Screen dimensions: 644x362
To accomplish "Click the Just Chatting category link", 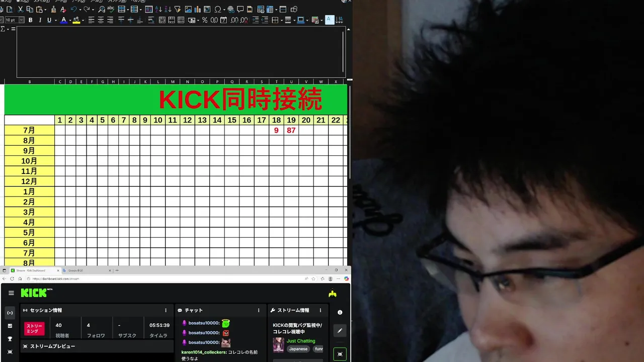I will (x=301, y=341).
